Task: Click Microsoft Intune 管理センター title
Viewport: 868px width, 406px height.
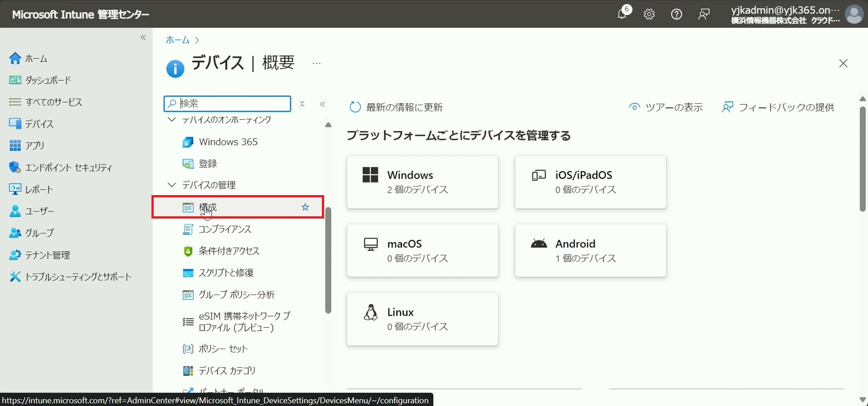Action: [x=80, y=14]
